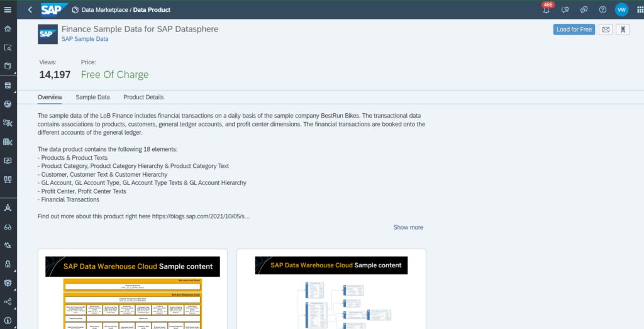644x329 pixels.
Task: Open the security lock icon in sidebar
Action: tap(8, 264)
